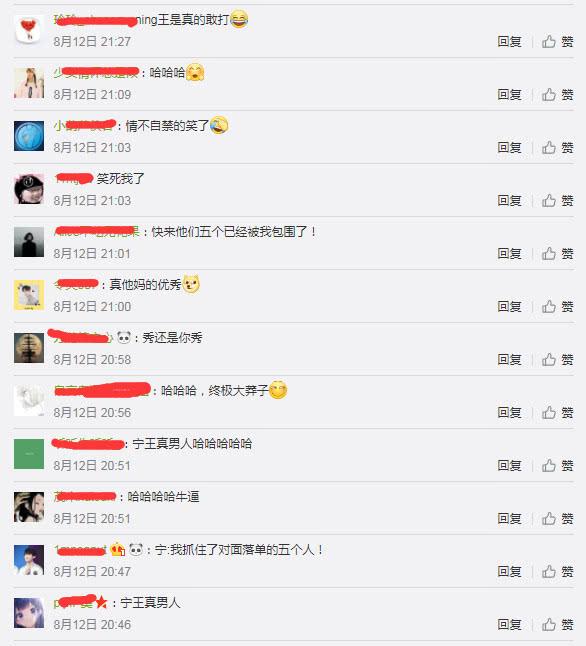
Task: Like the '秀还是你秀' comment
Action: [557, 360]
